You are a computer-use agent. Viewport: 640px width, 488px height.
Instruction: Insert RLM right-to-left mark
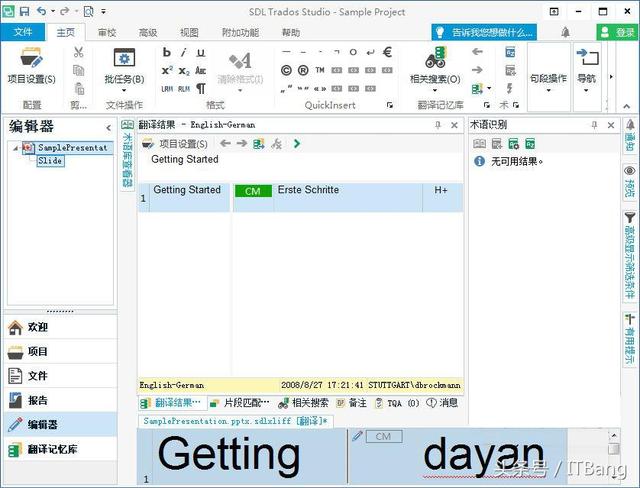(x=184, y=89)
